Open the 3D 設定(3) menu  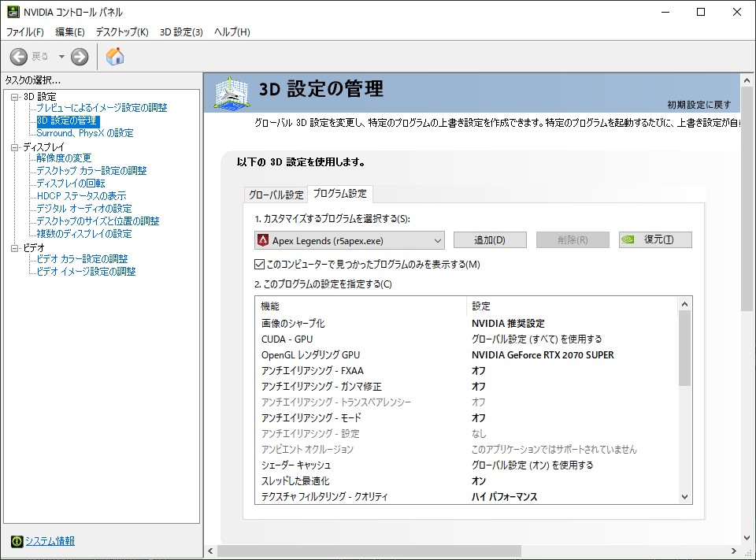[x=181, y=32]
